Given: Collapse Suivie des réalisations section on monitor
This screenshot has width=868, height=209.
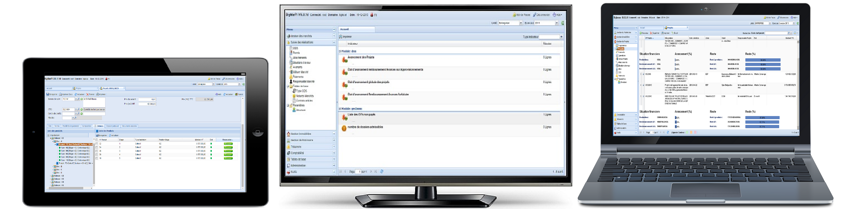Looking at the screenshot, I should click(x=334, y=42).
